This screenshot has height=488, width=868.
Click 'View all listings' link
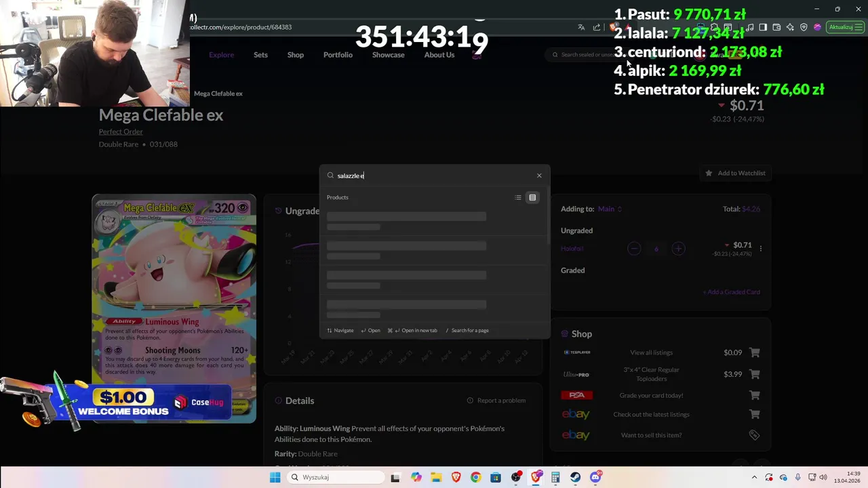(651, 352)
